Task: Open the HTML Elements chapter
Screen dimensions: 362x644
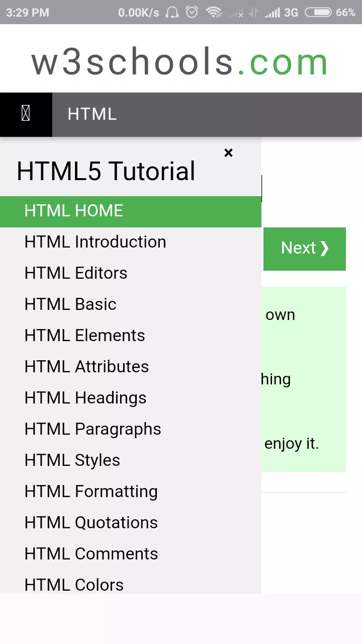Action: pyautogui.click(x=131, y=336)
